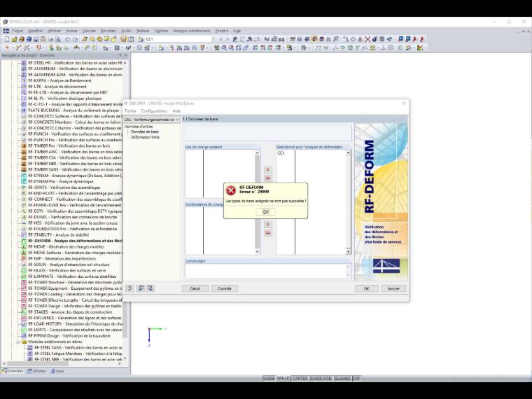Add all combinations with lower double arrow
532x399 pixels.
[267, 233]
